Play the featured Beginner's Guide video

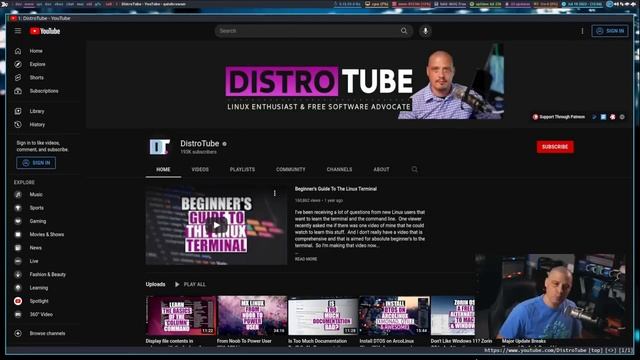click(x=216, y=225)
